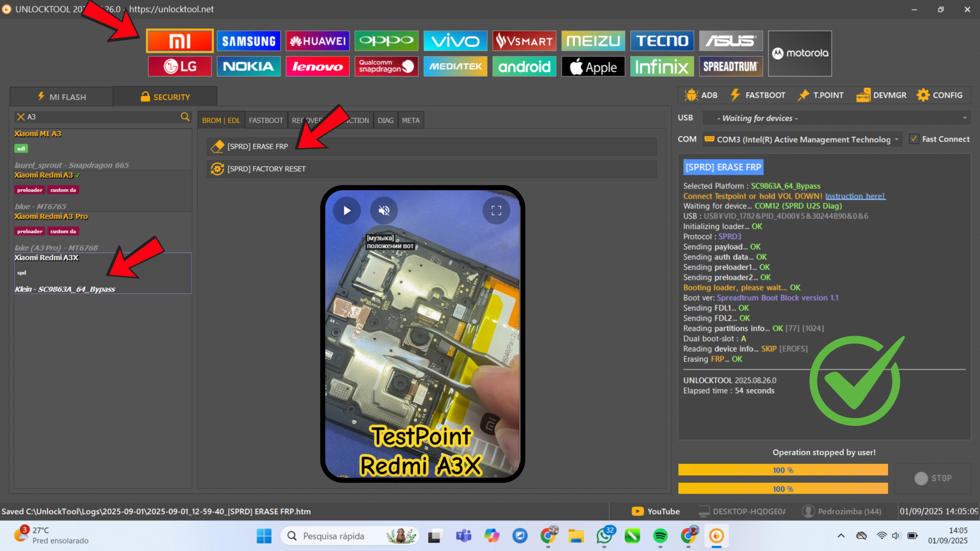This screenshot has height=551, width=980.
Task: Click the STOP button
Action: [x=933, y=478]
